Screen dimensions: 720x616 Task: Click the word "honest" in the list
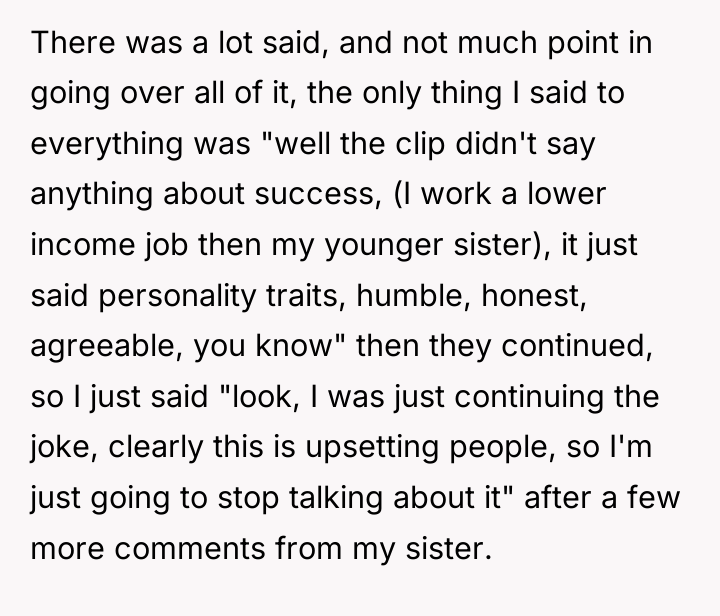530,295
